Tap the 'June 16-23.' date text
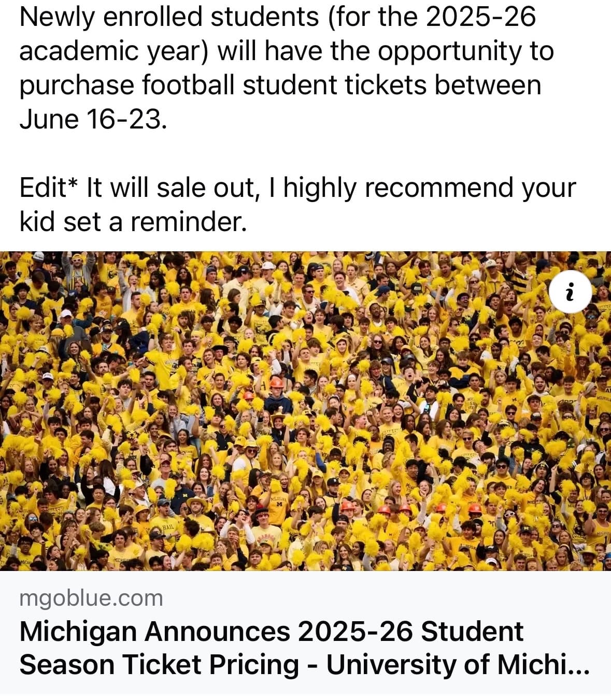This screenshot has height=700, width=611. tap(93, 119)
